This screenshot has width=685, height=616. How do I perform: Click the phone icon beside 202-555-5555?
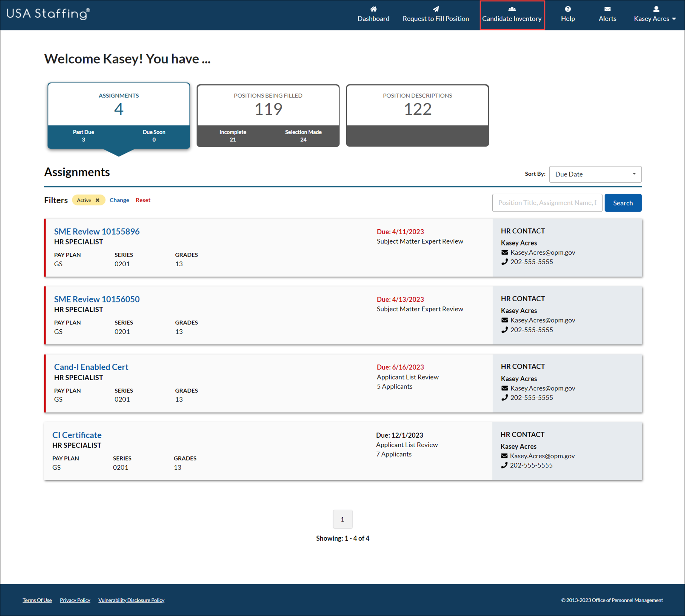click(x=504, y=262)
